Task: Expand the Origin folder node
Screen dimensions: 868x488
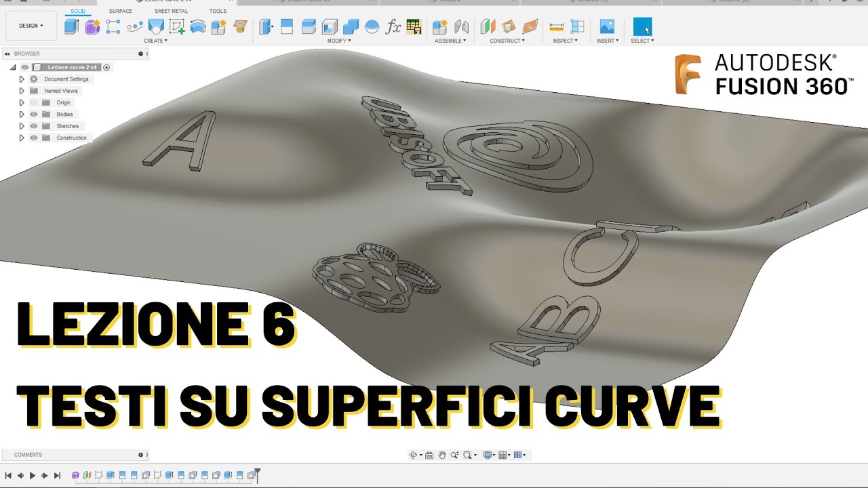Action: [x=22, y=102]
